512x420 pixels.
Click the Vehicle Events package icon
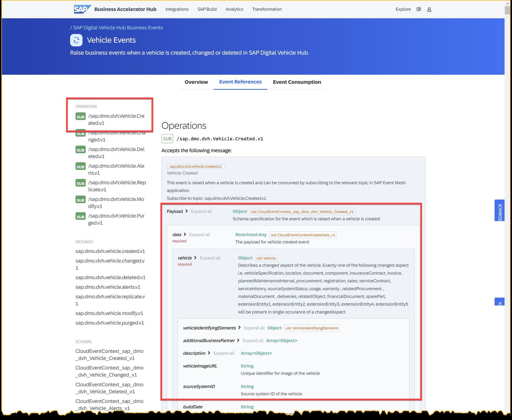click(x=76, y=40)
